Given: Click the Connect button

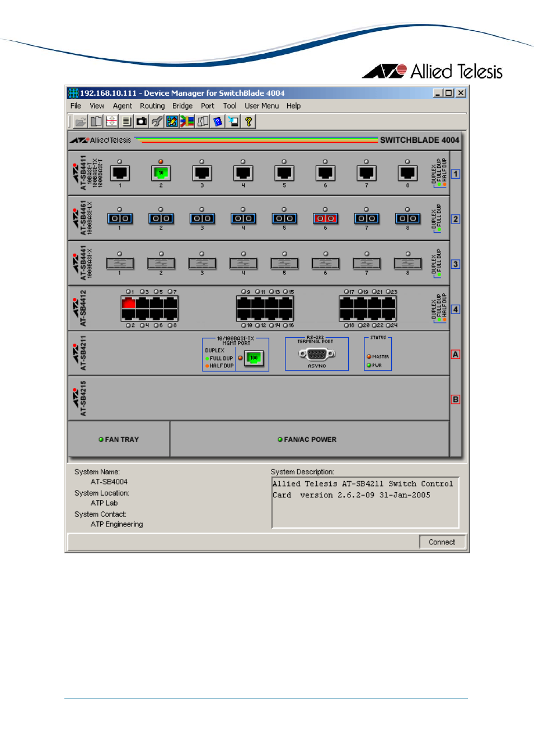Looking at the screenshot, I should pyautogui.click(x=442, y=542).
